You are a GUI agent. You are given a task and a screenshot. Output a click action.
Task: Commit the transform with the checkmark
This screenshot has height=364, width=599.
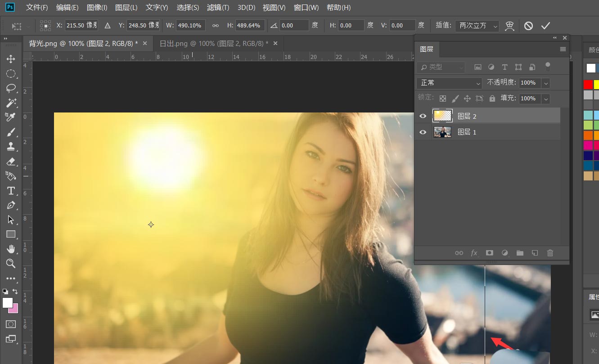pyautogui.click(x=545, y=26)
